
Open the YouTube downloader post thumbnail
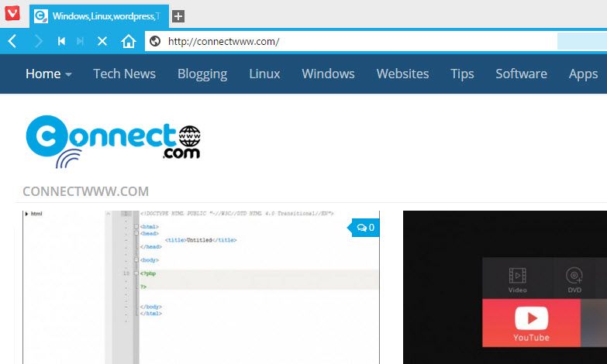pyautogui.click(x=505, y=287)
